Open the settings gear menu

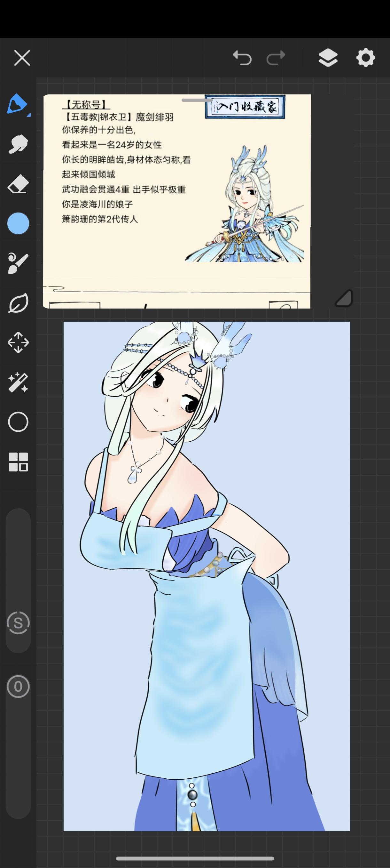click(x=366, y=58)
